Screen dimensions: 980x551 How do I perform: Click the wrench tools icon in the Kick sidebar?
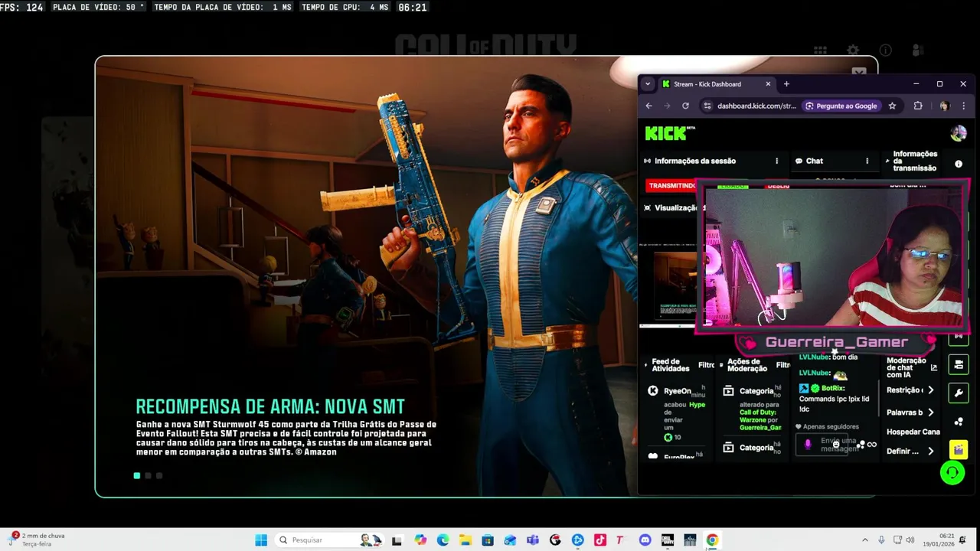[x=959, y=393]
